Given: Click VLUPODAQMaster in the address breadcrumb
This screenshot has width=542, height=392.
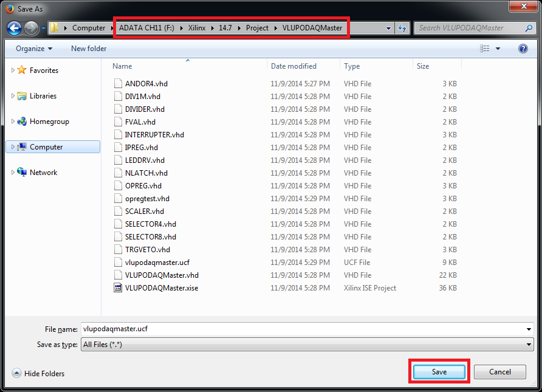Looking at the screenshot, I should click(312, 28).
